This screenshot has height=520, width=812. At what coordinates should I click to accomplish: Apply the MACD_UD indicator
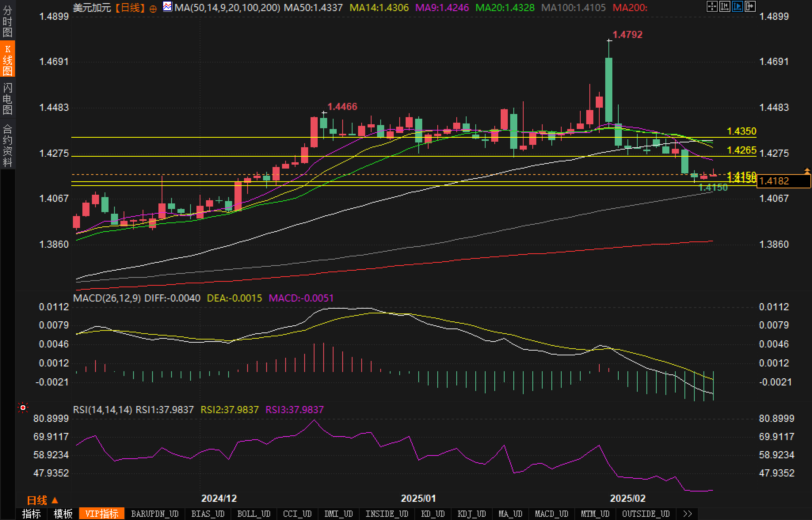(x=552, y=514)
